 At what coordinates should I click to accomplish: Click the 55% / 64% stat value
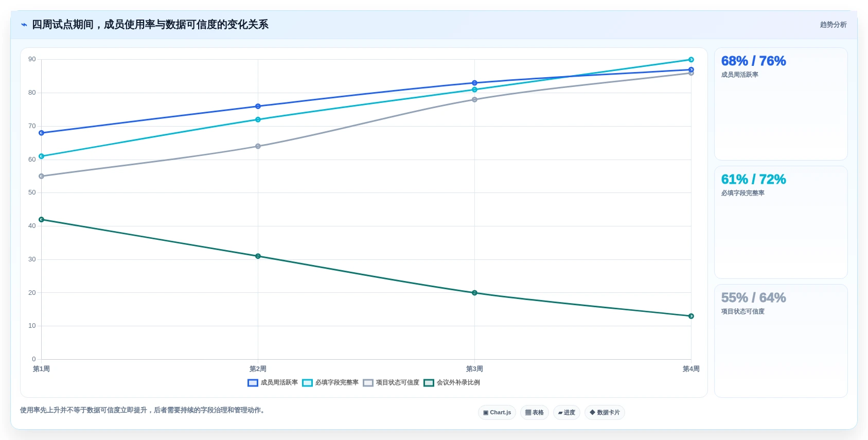coord(753,298)
